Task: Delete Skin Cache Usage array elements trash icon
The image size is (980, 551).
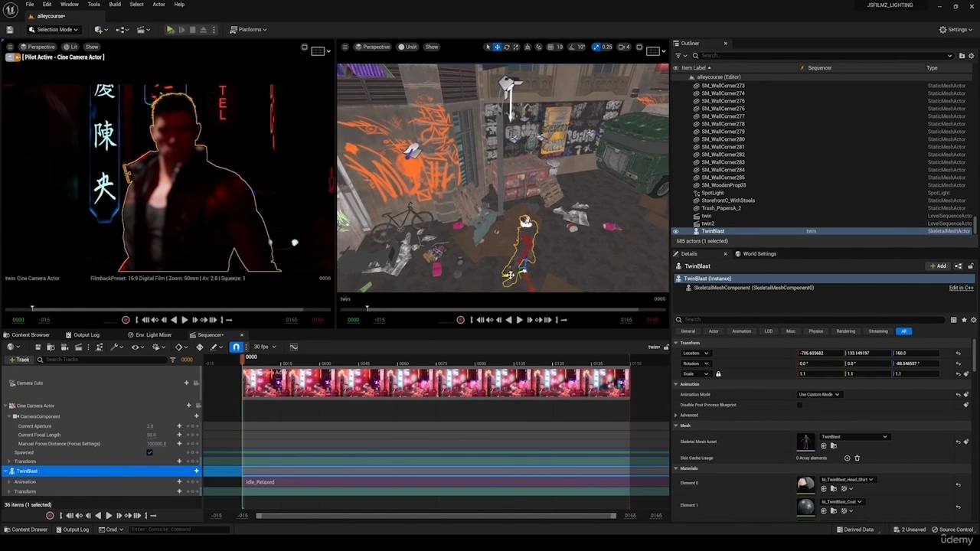Action: click(857, 458)
